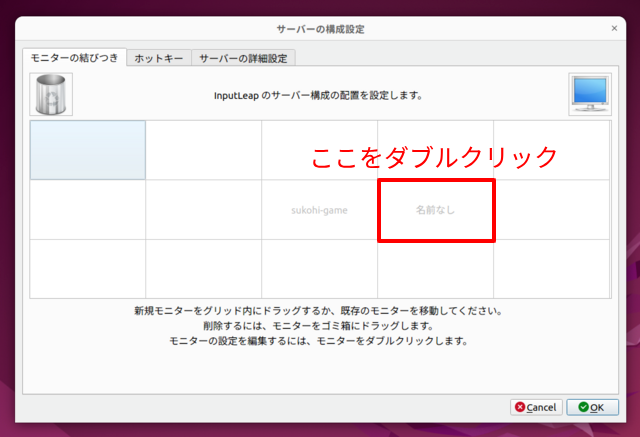Select the 名前なし monitor cell
Image resolution: width=640 pixels, height=437 pixels.
pos(436,210)
